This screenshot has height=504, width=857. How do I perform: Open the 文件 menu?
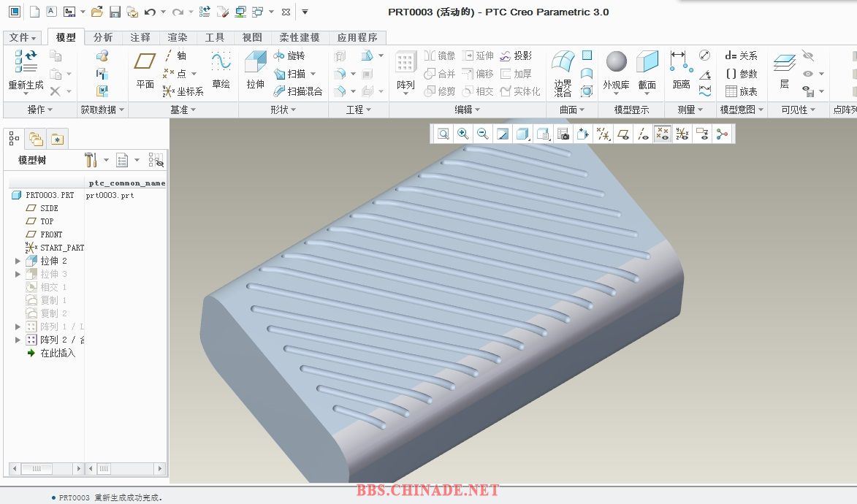pos(23,37)
